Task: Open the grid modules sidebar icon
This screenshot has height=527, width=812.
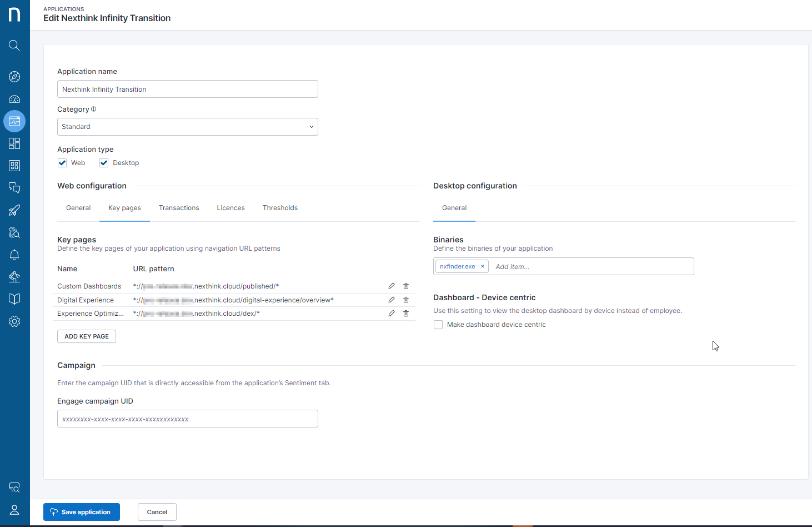Action: pos(14,166)
